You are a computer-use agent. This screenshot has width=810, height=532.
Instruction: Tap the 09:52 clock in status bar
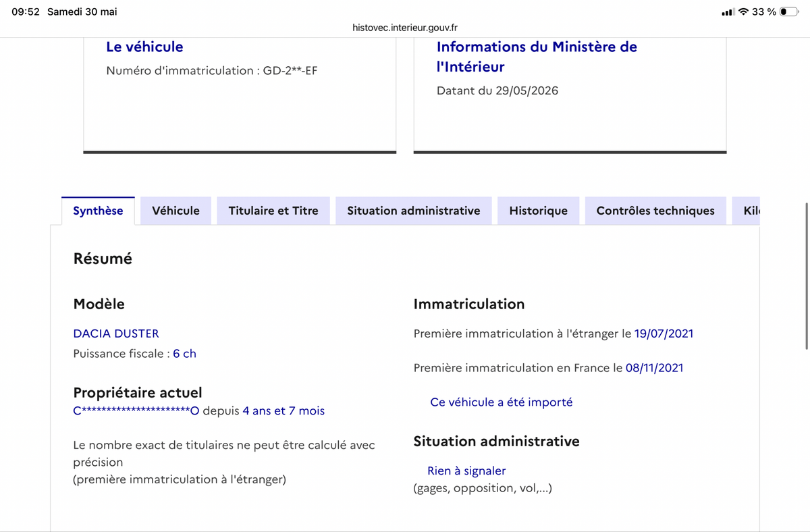tap(25, 12)
